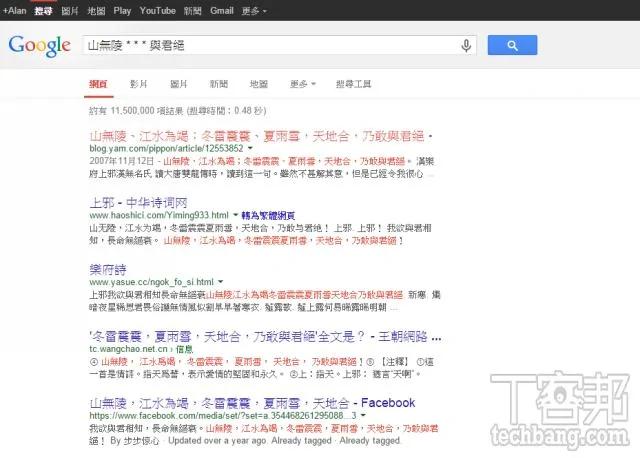
Task: Expand the 更多 dropdown below search box
Action: (x=302, y=84)
